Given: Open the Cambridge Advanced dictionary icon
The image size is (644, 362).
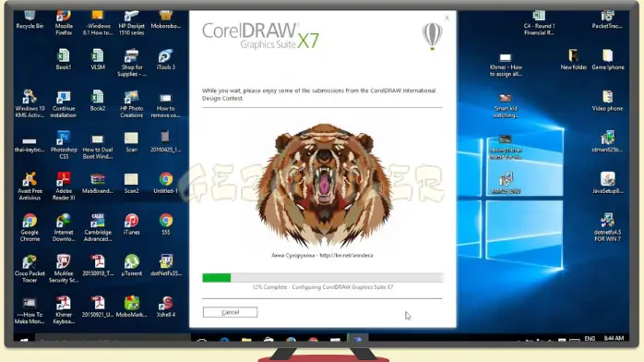Looking at the screenshot, I should 98,228.
